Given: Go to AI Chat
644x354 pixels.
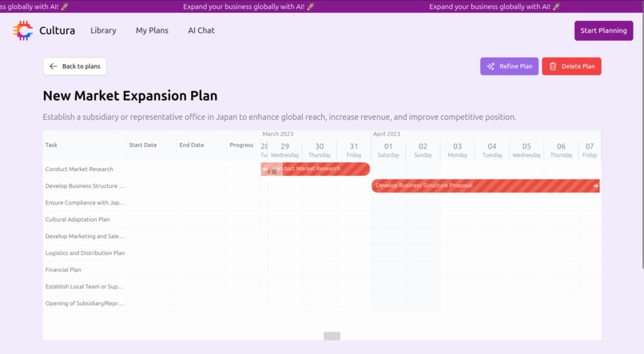Looking at the screenshot, I should pos(201,30).
